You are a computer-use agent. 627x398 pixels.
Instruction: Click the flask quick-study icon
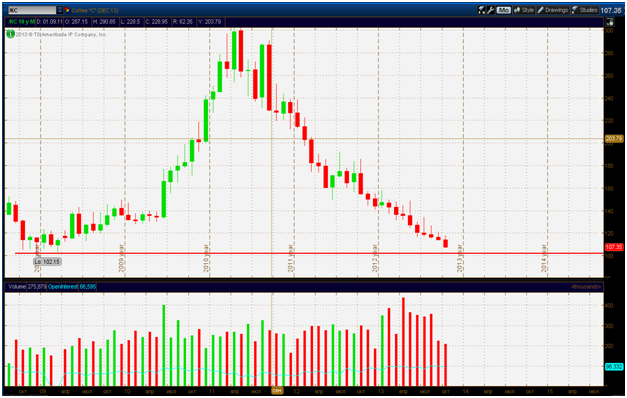481,10
